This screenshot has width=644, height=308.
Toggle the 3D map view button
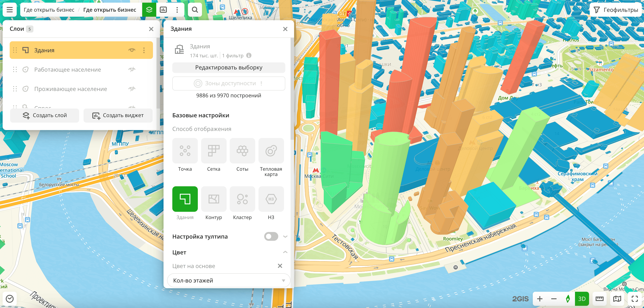pyautogui.click(x=582, y=299)
